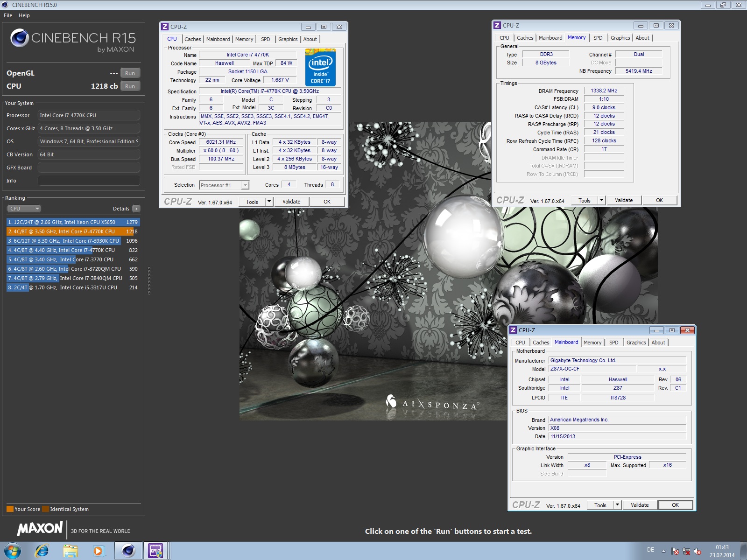Open the CPU ranking type dropdown
The width and height of the screenshot is (747, 560).
pyautogui.click(x=24, y=209)
